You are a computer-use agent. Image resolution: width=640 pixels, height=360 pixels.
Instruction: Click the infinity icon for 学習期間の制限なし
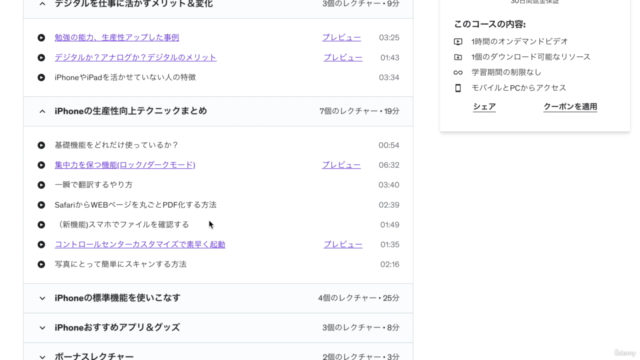458,73
